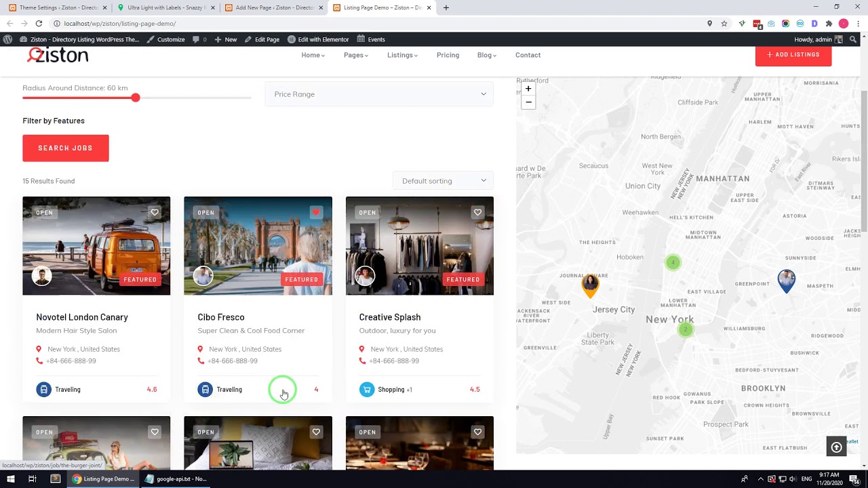The width and height of the screenshot is (868, 488).
Task: Show hidden system tray icons
Action: pos(760,479)
